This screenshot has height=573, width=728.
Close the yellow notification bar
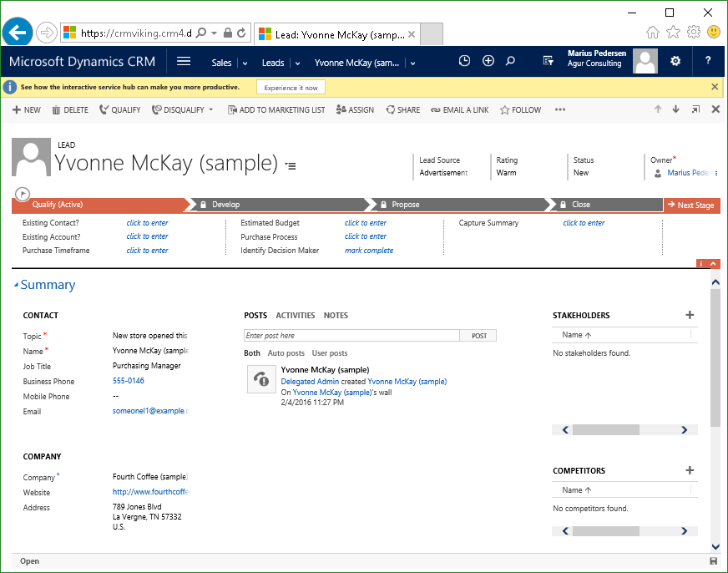click(x=715, y=87)
